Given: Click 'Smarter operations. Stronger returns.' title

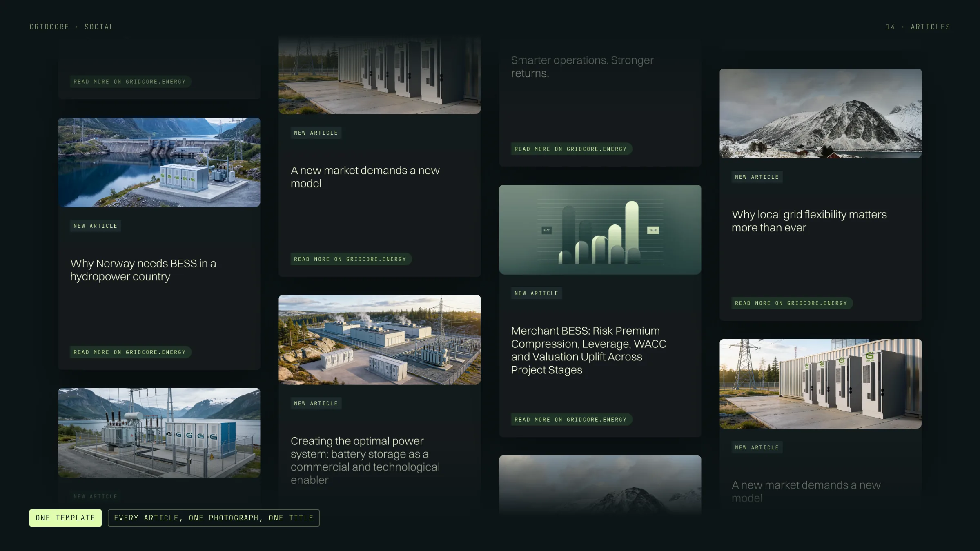Looking at the screenshot, I should point(582,67).
